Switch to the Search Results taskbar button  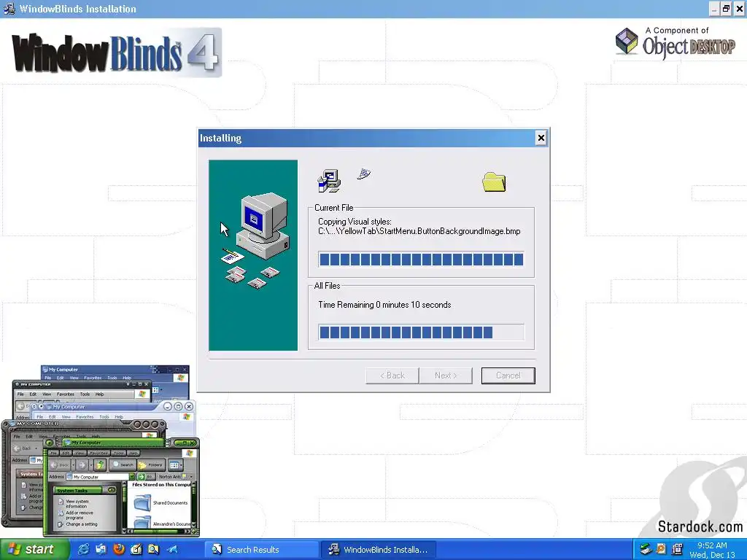pyautogui.click(x=261, y=550)
